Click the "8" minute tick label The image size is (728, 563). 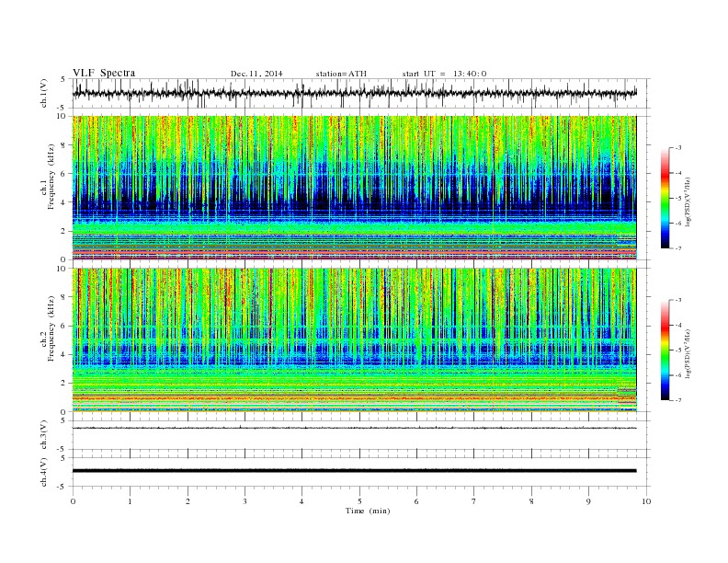click(531, 501)
